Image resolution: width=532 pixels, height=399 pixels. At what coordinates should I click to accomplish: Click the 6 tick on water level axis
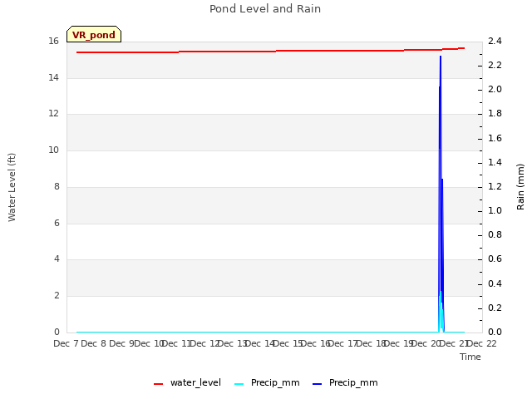pyautogui.click(x=57, y=223)
